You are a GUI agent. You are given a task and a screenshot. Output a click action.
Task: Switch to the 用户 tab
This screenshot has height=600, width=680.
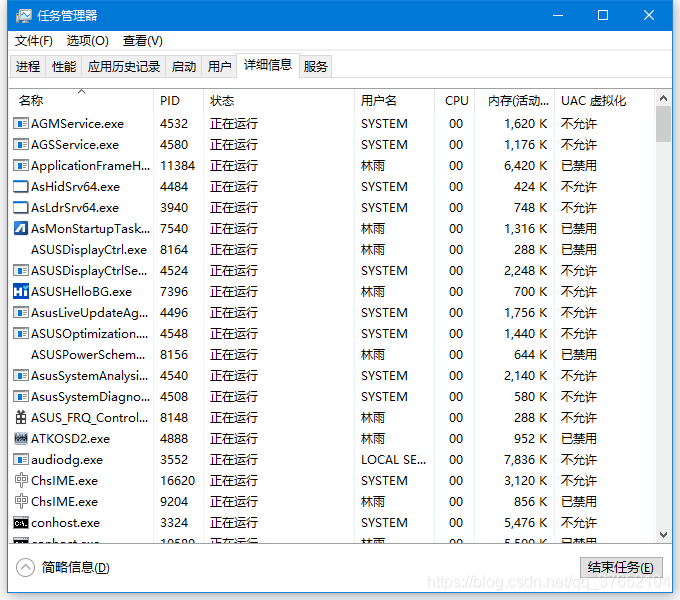point(219,67)
